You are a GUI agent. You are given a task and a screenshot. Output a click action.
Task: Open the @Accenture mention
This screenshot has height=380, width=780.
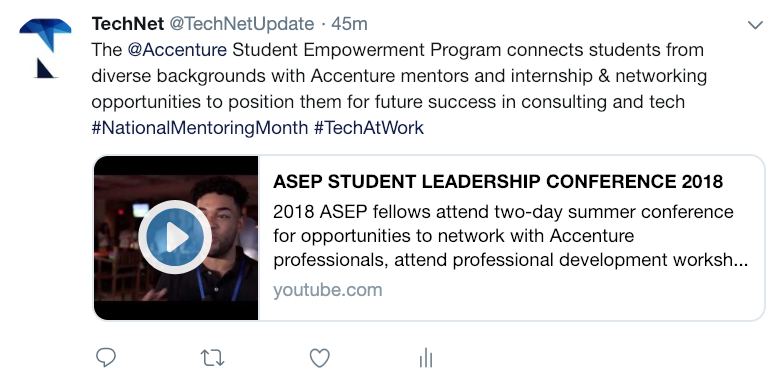click(177, 50)
